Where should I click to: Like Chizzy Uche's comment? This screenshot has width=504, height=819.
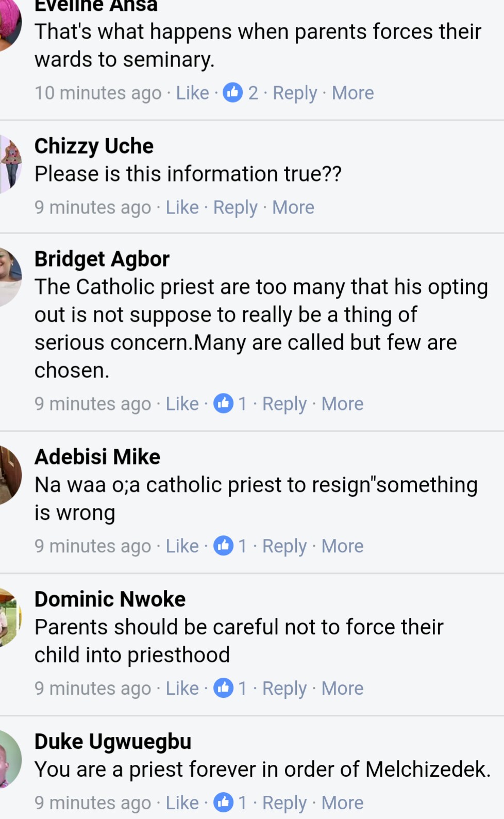point(182,207)
